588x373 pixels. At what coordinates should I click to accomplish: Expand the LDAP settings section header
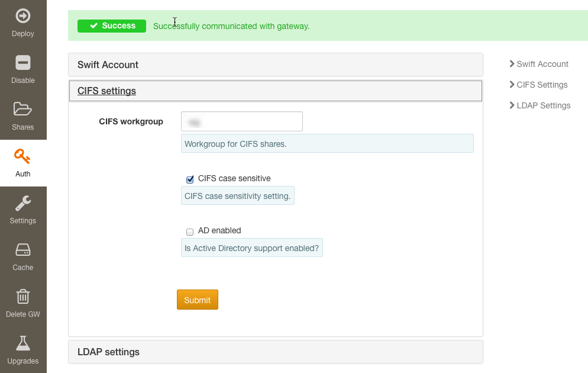[x=276, y=352]
